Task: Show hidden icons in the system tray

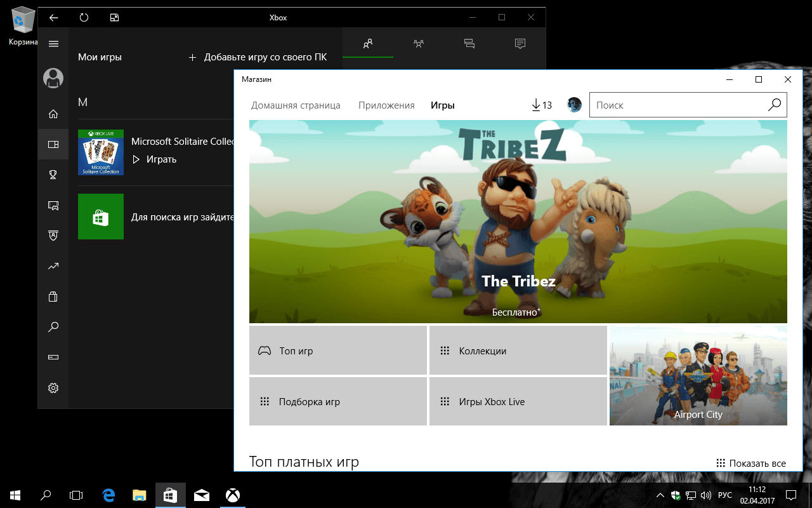Action: point(659,495)
